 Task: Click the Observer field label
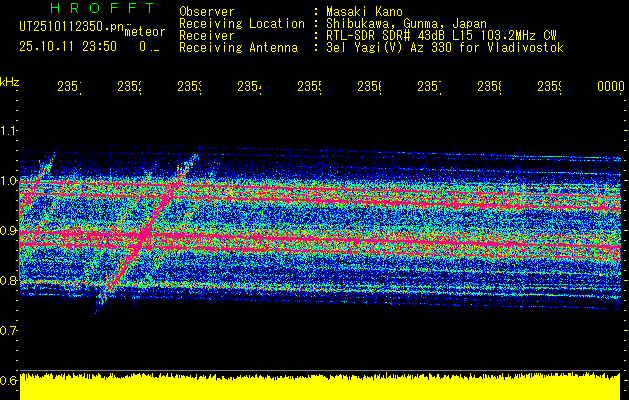point(207,11)
